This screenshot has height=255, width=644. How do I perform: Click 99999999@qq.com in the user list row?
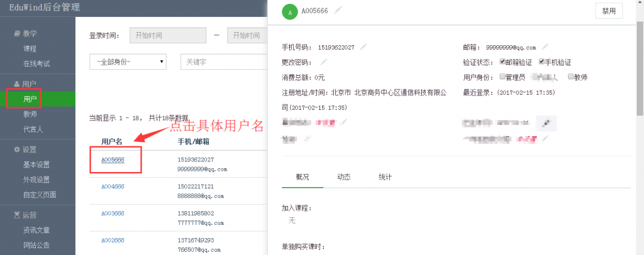click(202, 169)
